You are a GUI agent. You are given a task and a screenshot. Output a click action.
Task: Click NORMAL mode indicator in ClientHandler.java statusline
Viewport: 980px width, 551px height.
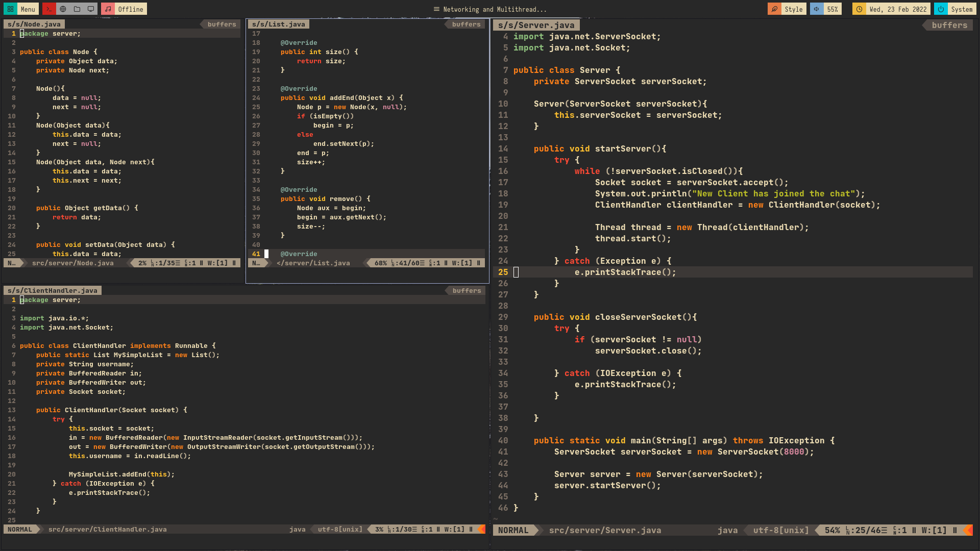pyautogui.click(x=20, y=529)
